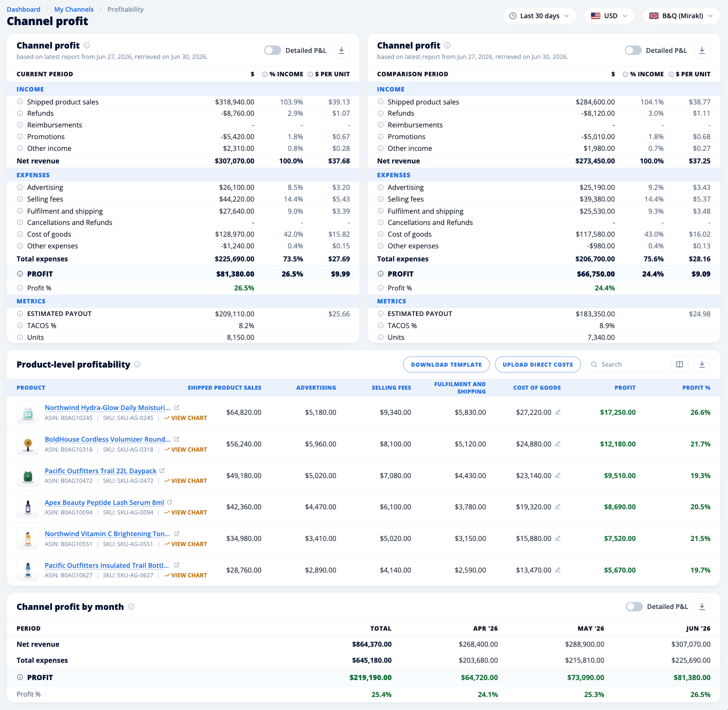Open the column layout icon beside Search
The height and width of the screenshot is (710, 728).
click(x=679, y=365)
